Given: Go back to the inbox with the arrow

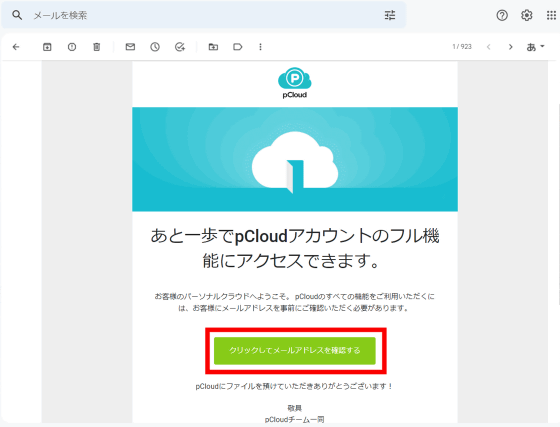Looking at the screenshot, I should [16, 47].
